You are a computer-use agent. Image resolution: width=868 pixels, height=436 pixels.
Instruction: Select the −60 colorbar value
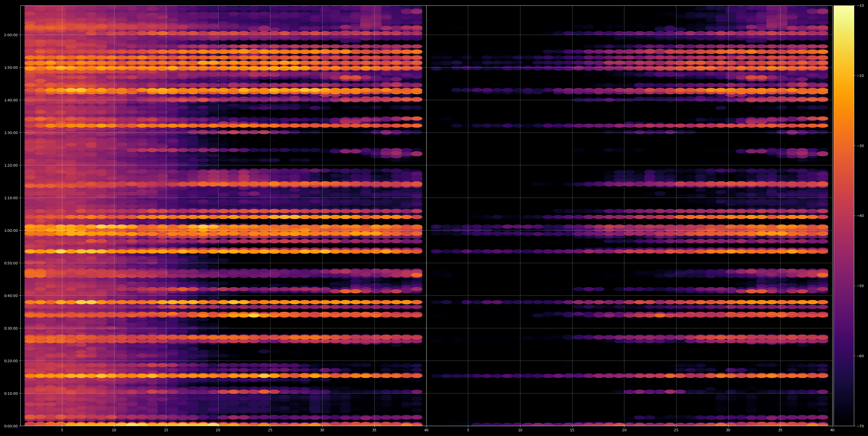click(860, 356)
